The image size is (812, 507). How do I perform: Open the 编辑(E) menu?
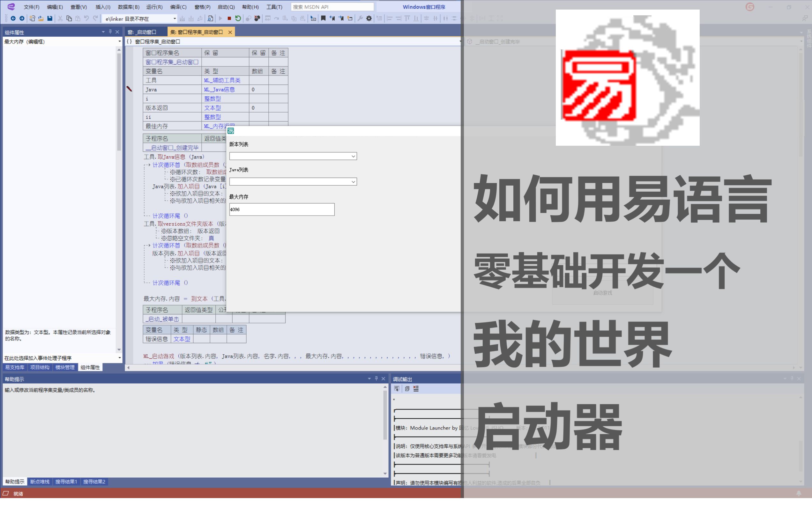55,7
